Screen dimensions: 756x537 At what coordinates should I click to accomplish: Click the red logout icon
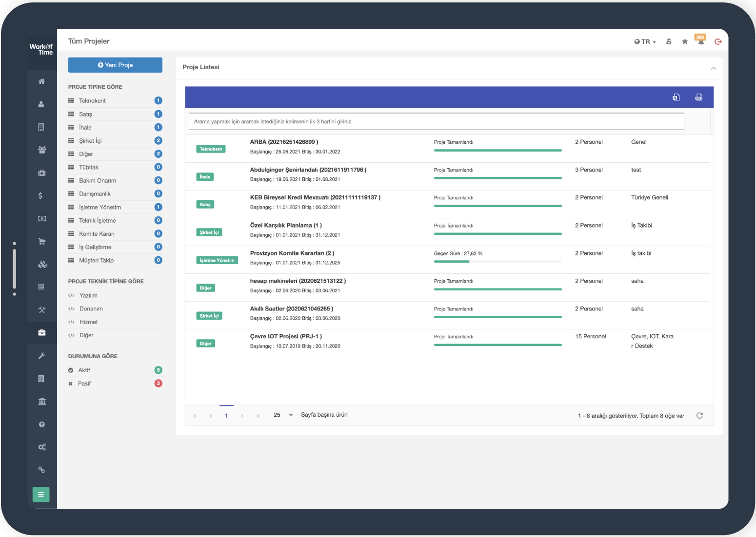pyautogui.click(x=718, y=41)
